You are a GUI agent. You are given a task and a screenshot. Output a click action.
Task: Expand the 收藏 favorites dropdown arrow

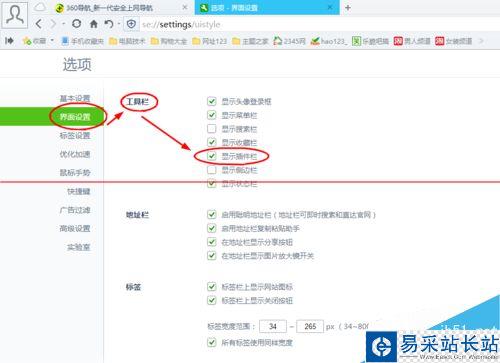[x=52, y=41]
